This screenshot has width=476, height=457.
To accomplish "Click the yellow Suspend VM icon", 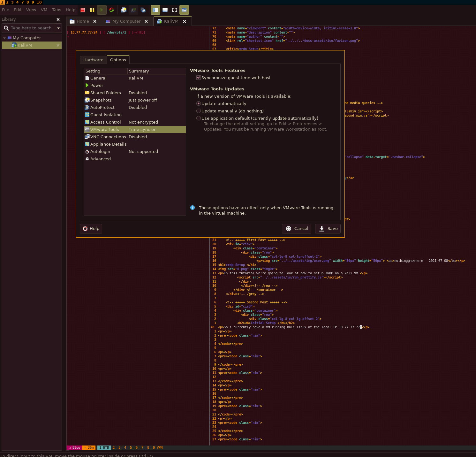I will 92,10.
